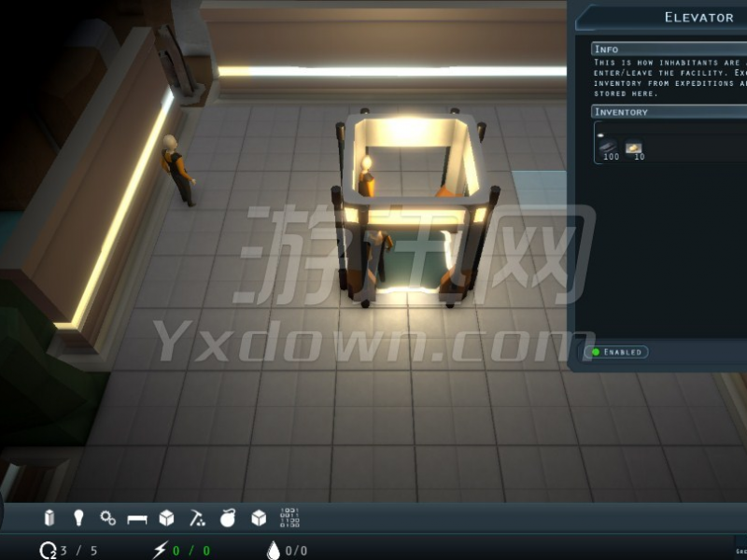Click the cube icon between bomb and binary

pyautogui.click(x=259, y=518)
